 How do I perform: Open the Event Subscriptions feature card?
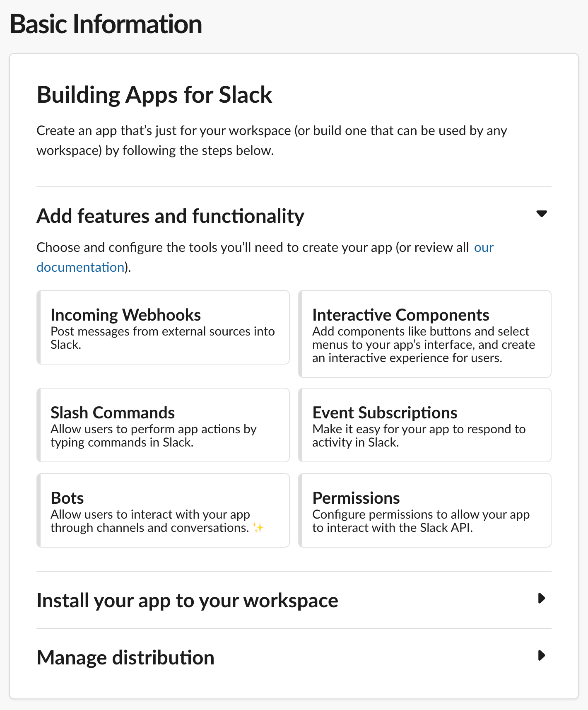pos(425,425)
